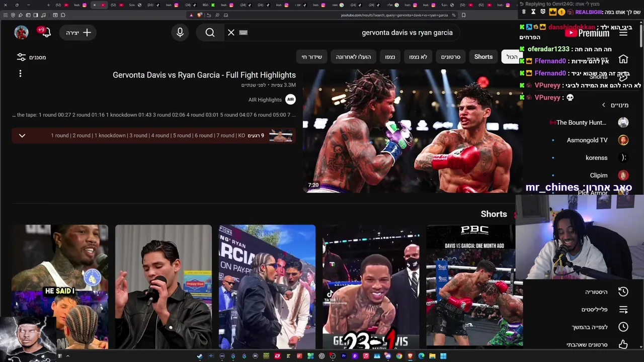Open the 'HE SAID I' short

click(x=60, y=287)
